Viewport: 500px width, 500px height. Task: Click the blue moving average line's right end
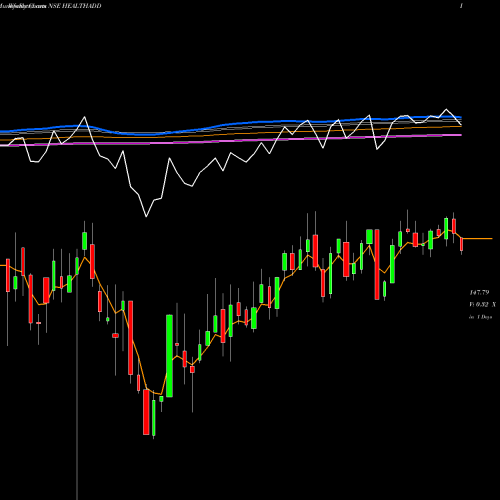460,117
